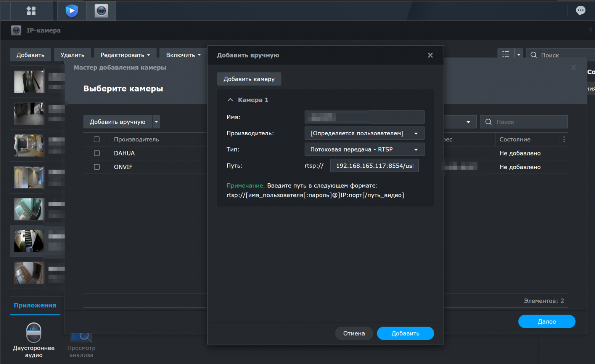Select the first camera thumbnail in list
The height and width of the screenshot is (364, 595).
coord(29,82)
